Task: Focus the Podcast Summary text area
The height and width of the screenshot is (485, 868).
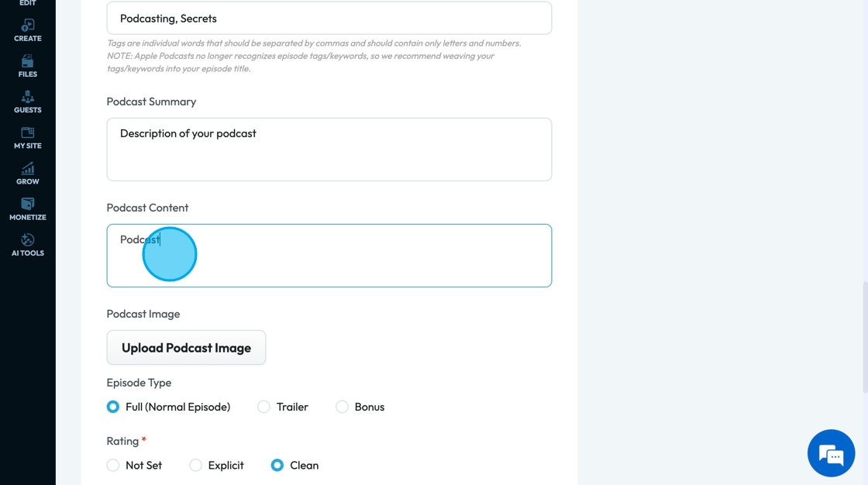Action: [329, 150]
